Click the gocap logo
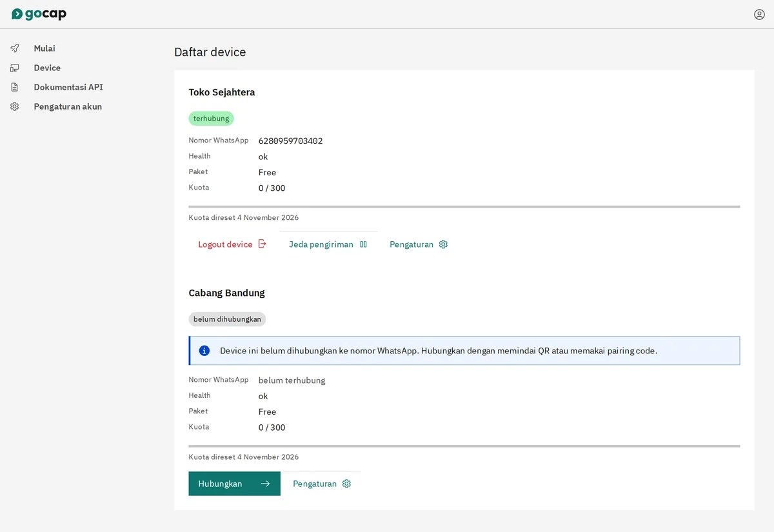The width and height of the screenshot is (774, 532). point(39,14)
